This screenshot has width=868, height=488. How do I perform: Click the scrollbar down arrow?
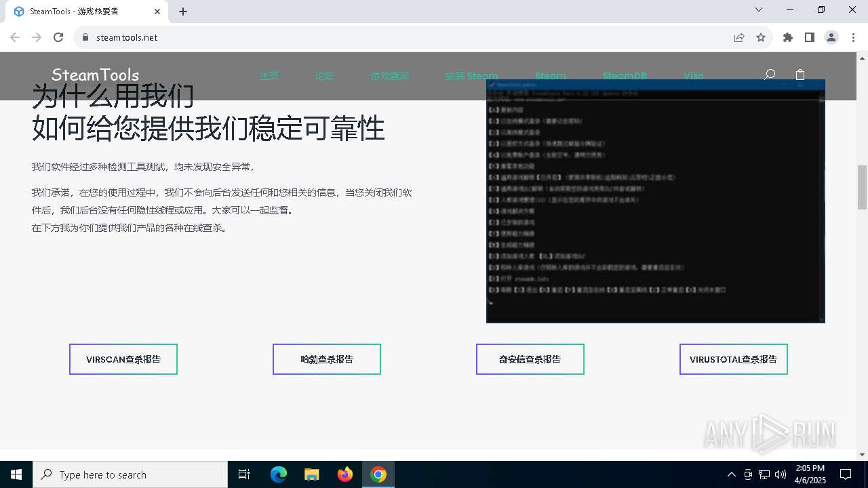[x=863, y=455]
